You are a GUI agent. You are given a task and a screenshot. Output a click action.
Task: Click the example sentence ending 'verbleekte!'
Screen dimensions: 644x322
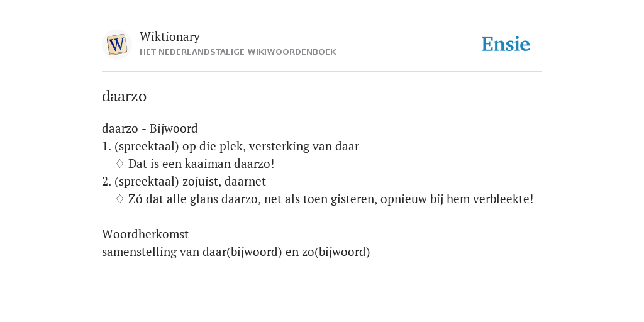click(331, 199)
